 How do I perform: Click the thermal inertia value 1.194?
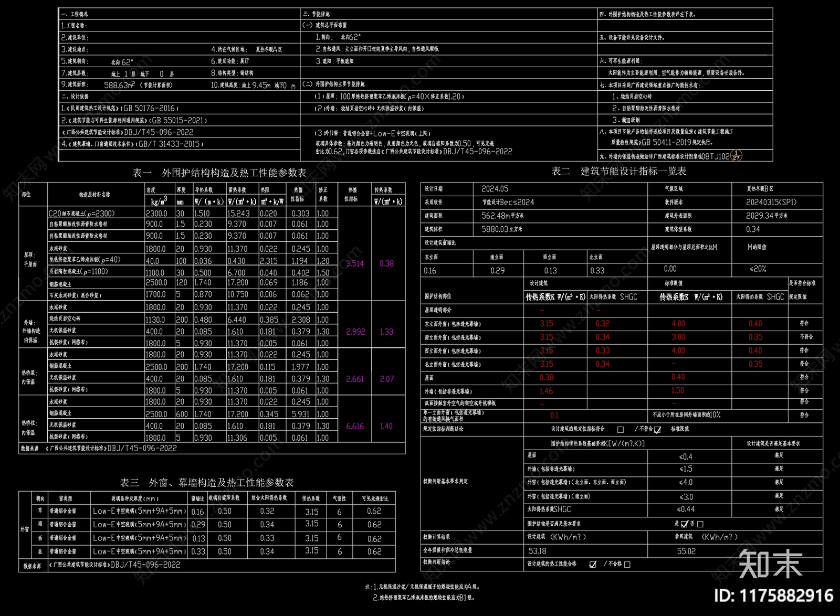tap(300, 261)
